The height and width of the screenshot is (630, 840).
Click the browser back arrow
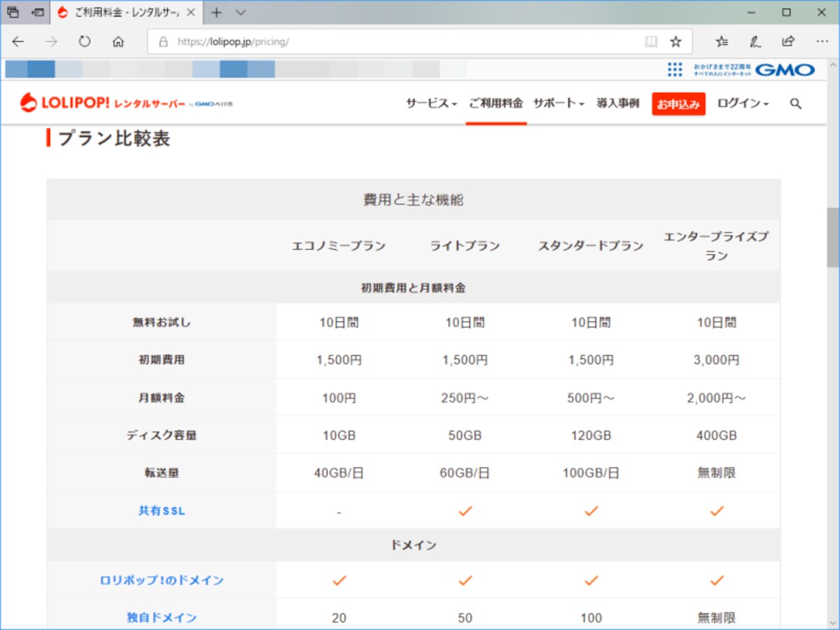tap(18, 42)
